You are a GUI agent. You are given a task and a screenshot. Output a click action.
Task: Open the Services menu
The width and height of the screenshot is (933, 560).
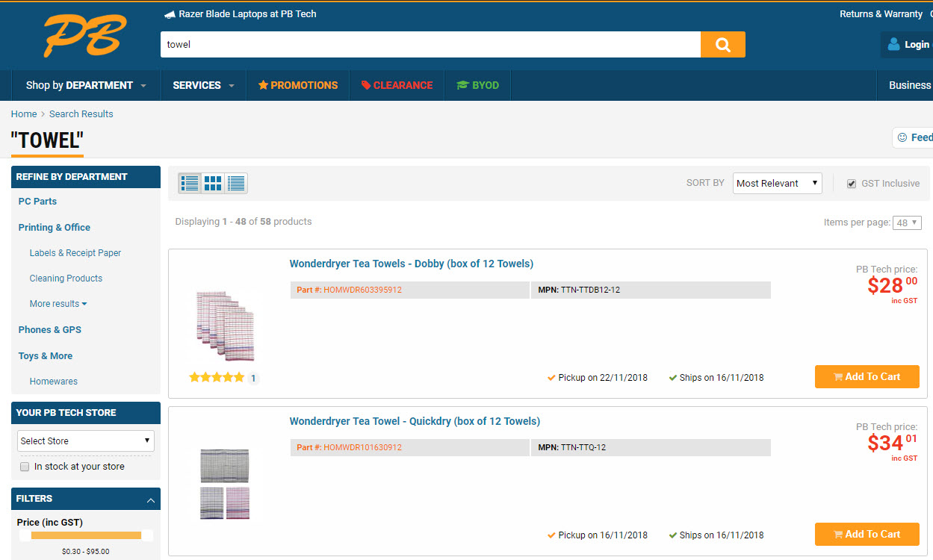[x=203, y=85]
